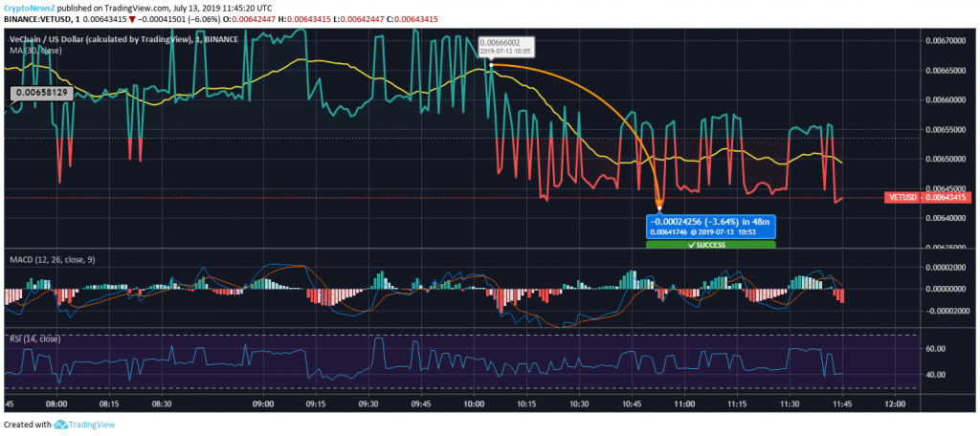Click the forecast arrow endpoint marker
Viewport: 980px width, 436px height.
point(659,208)
